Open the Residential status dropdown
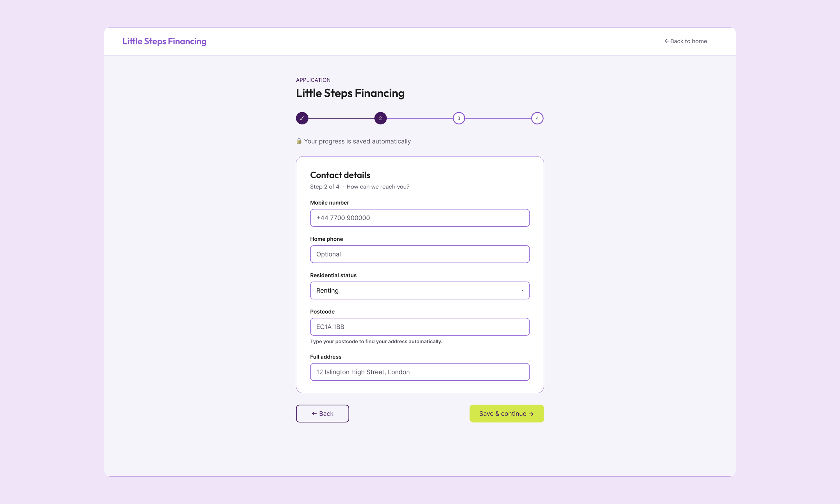Screen dimensions: 840x504 coord(420,290)
